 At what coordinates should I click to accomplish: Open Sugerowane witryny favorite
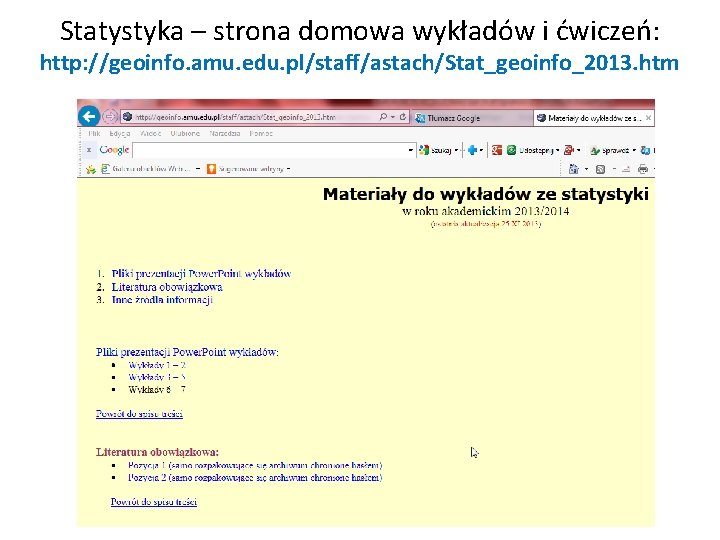coord(245,169)
